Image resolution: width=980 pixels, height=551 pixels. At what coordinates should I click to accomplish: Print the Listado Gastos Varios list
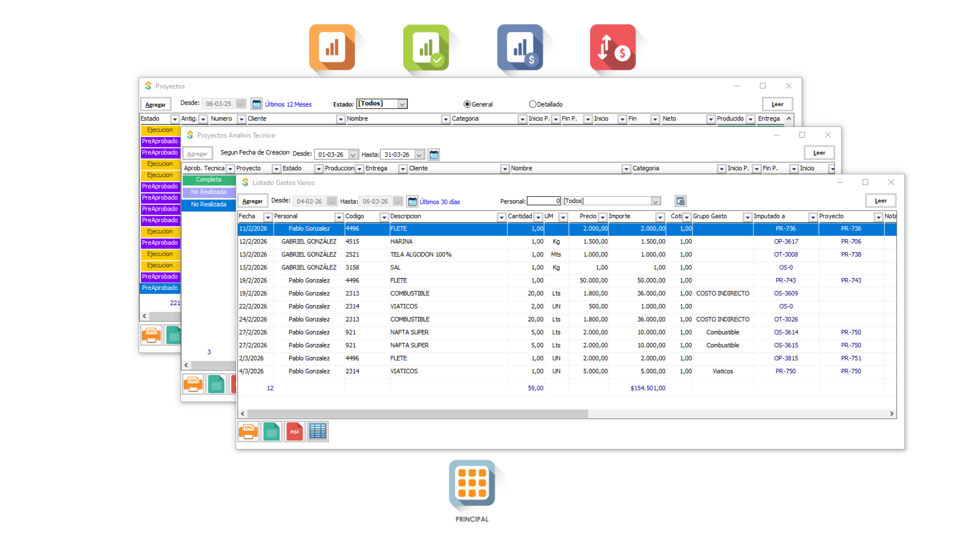[249, 432]
